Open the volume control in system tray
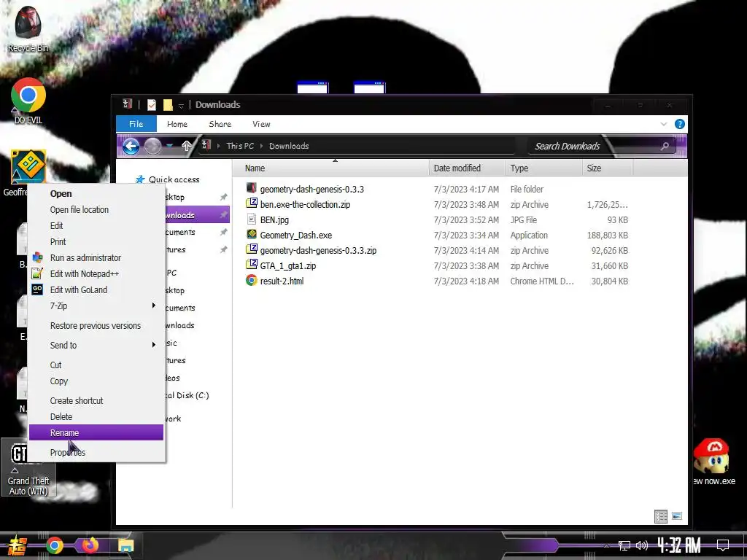Image resolution: width=747 pixels, height=560 pixels. pos(642,545)
